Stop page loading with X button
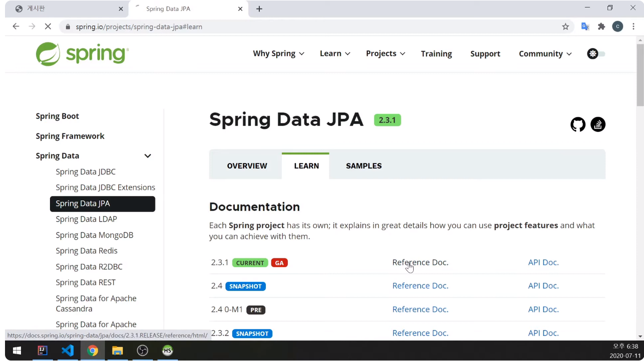644x361 pixels. (x=48, y=26)
